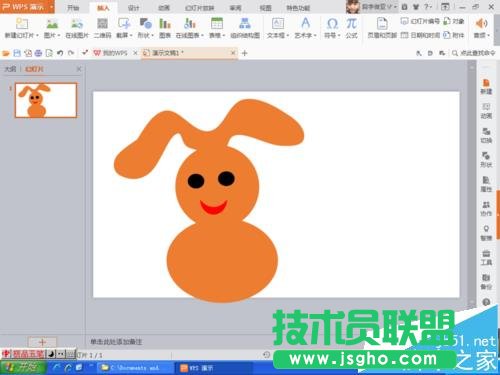Expand the Picture dropdown arrow
This screenshot has height=375, width=500.
pos(59,35)
